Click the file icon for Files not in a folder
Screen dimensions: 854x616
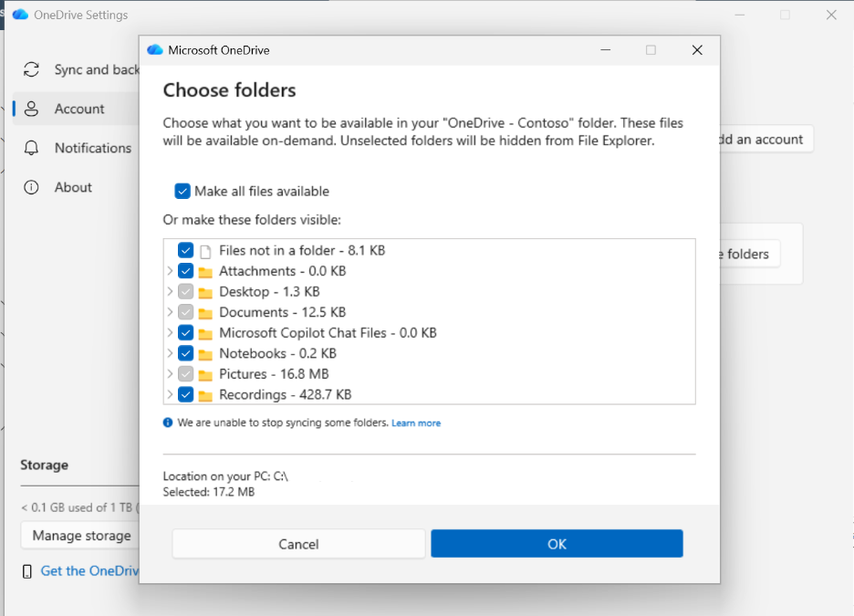pyautogui.click(x=205, y=251)
